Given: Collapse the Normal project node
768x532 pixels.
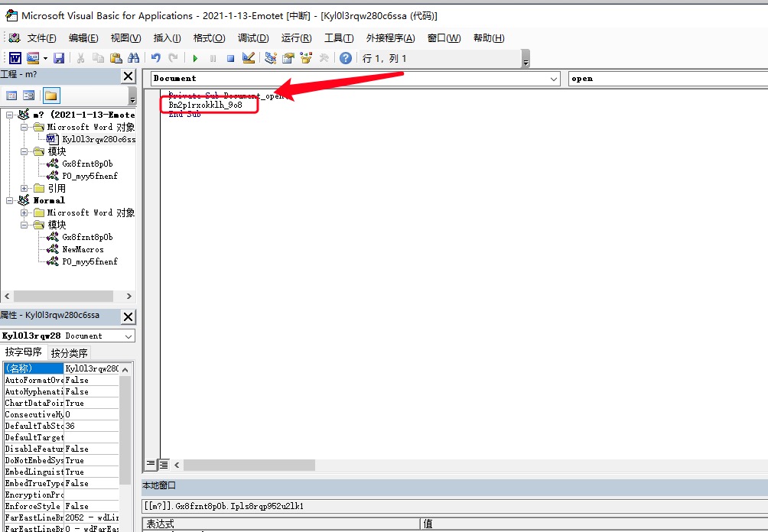Looking at the screenshot, I should 9,201.
